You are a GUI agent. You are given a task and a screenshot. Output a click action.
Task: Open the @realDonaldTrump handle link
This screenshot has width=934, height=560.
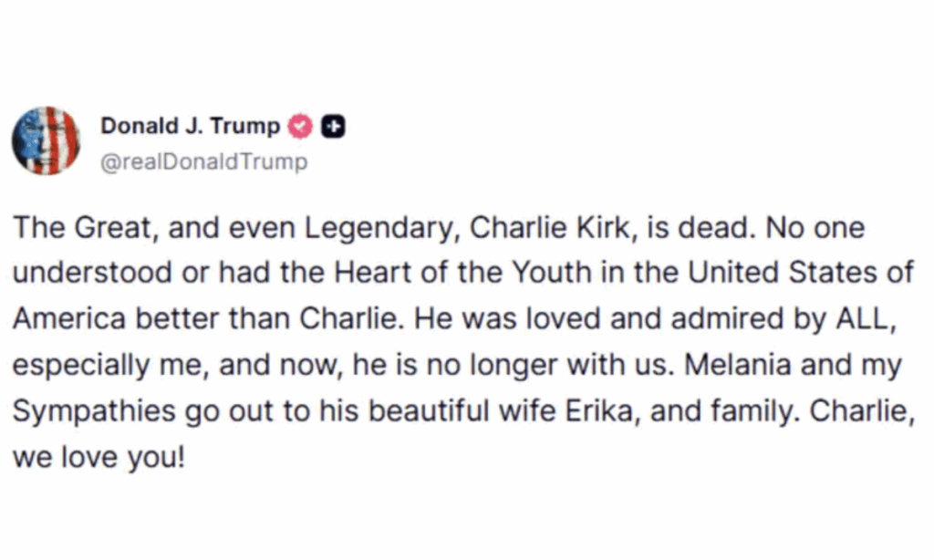[x=203, y=161]
